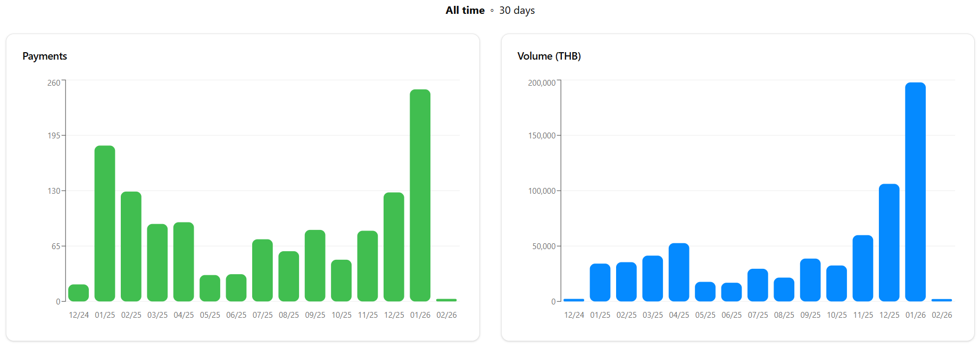Select the 05/25 Payments bar
Screen dimensions: 980x346
pos(210,288)
